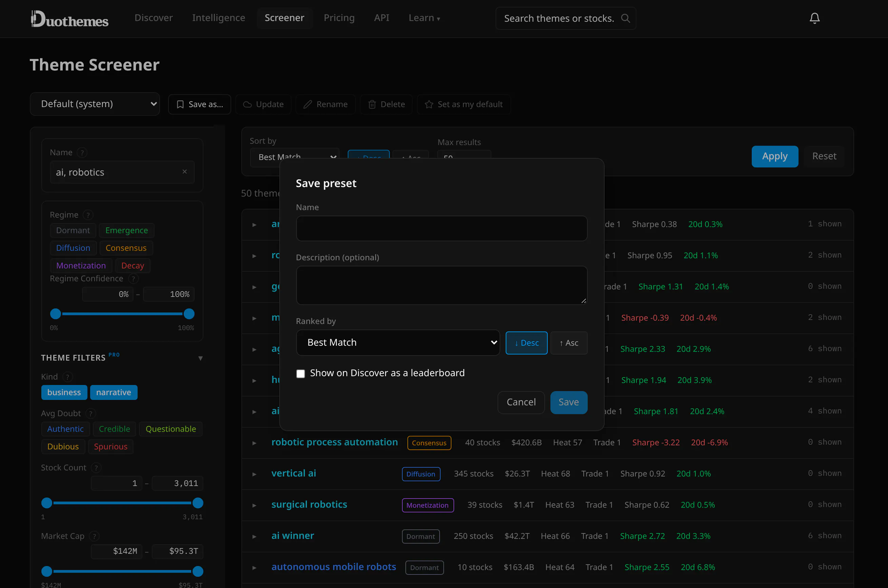
Task: Cancel the Save preset dialog
Action: point(521,402)
